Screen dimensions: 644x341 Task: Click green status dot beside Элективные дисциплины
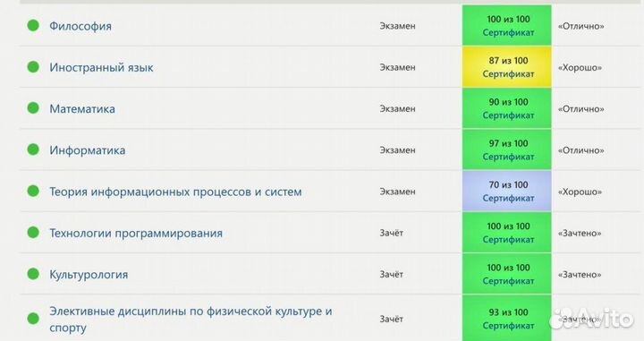click(x=33, y=319)
